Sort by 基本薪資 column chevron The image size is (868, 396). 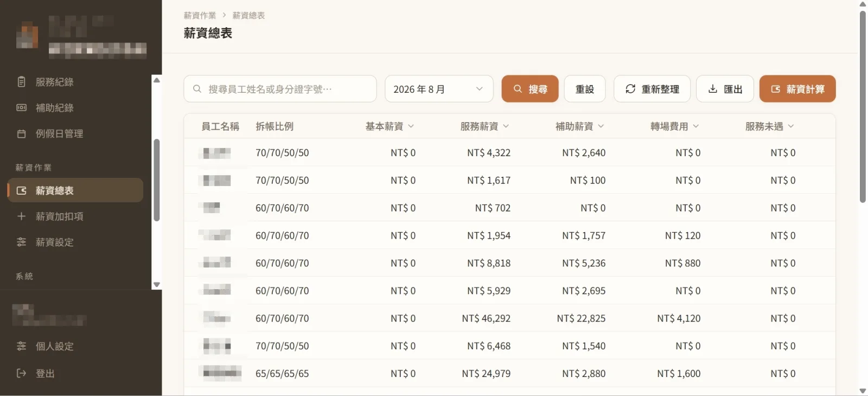tap(411, 126)
